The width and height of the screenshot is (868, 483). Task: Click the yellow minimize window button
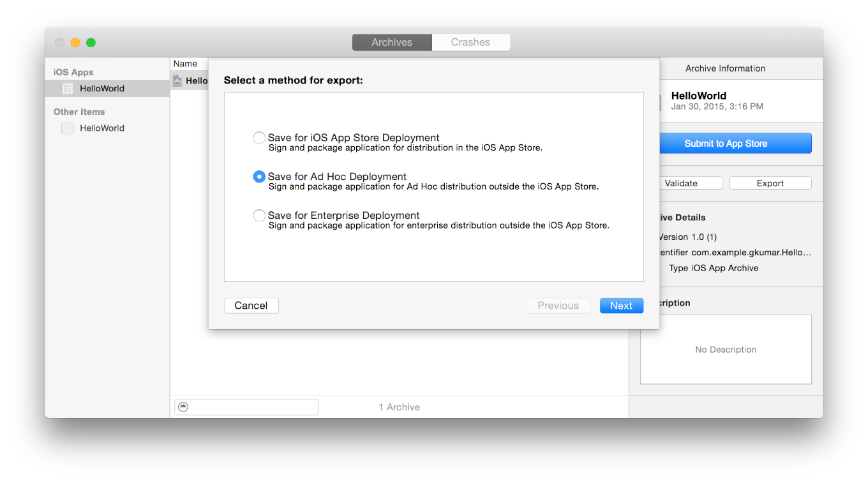pos(75,43)
